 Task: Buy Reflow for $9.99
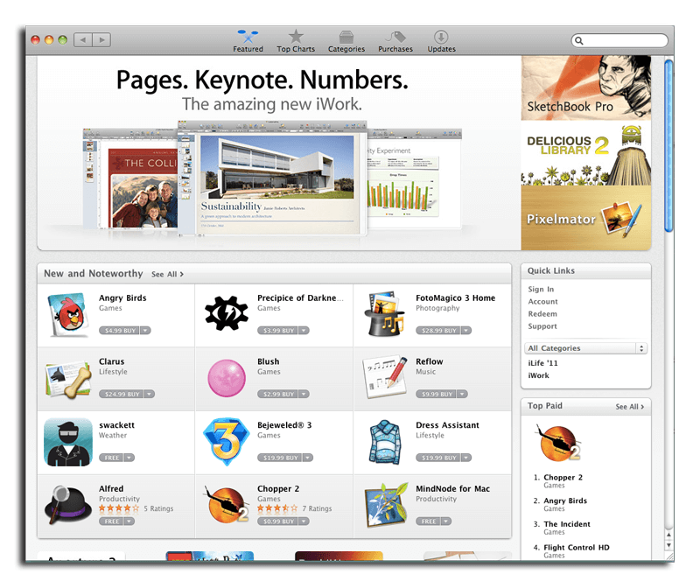tap(436, 395)
